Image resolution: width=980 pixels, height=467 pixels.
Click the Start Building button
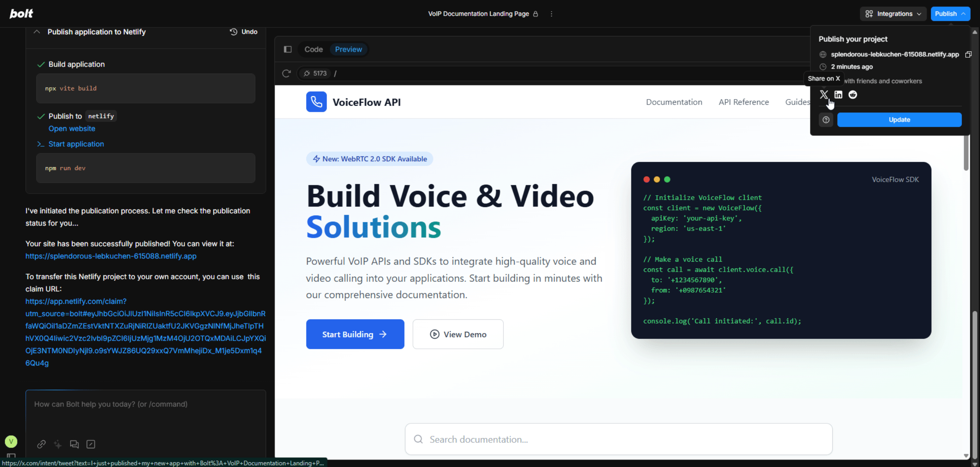point(355,334)
